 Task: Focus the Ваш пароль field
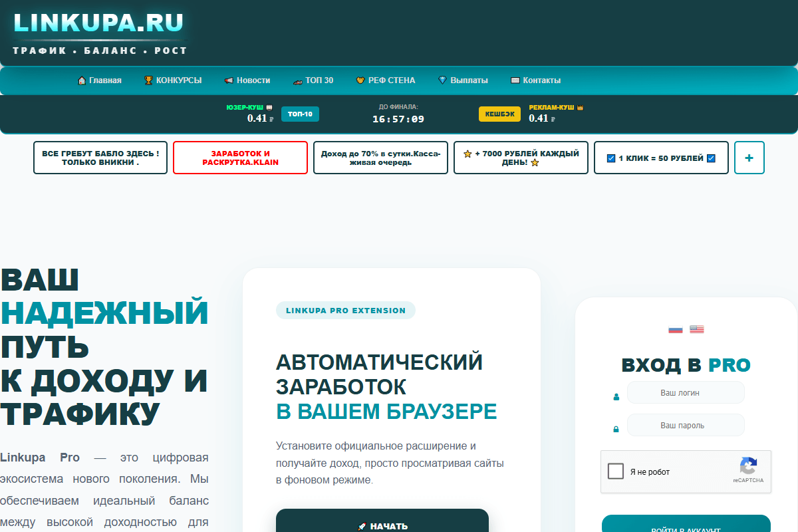(x=686, y=425)
